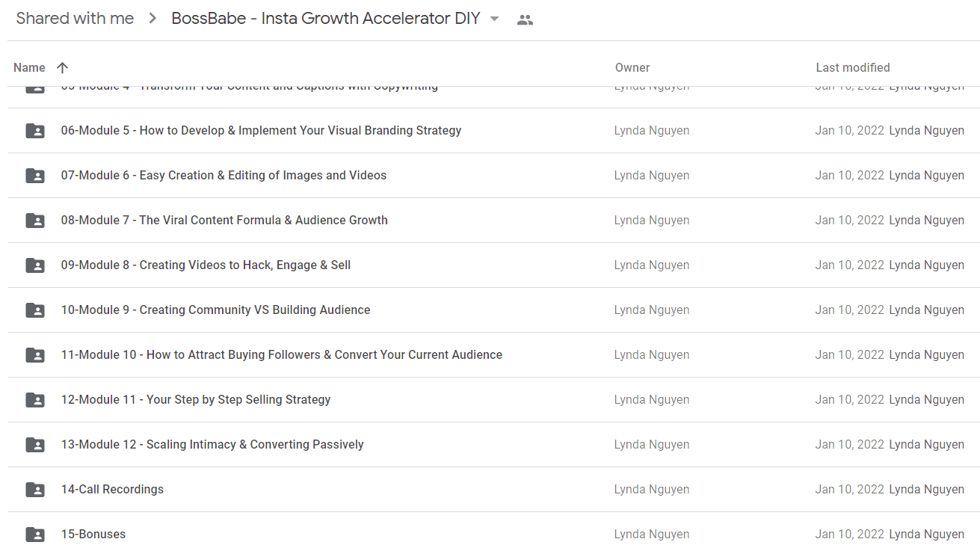Click the shared people icon in the breadcrumb
The image size is (980, 551).
[x=526, y=20]
